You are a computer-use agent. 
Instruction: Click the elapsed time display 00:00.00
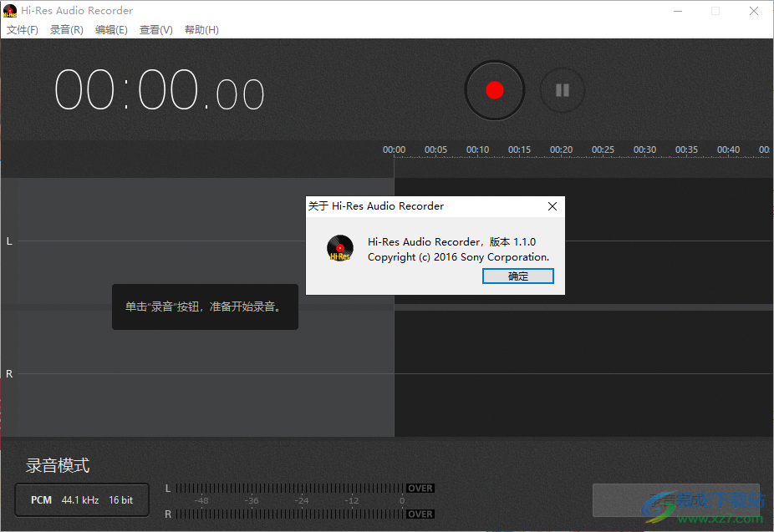click(158, 89)
